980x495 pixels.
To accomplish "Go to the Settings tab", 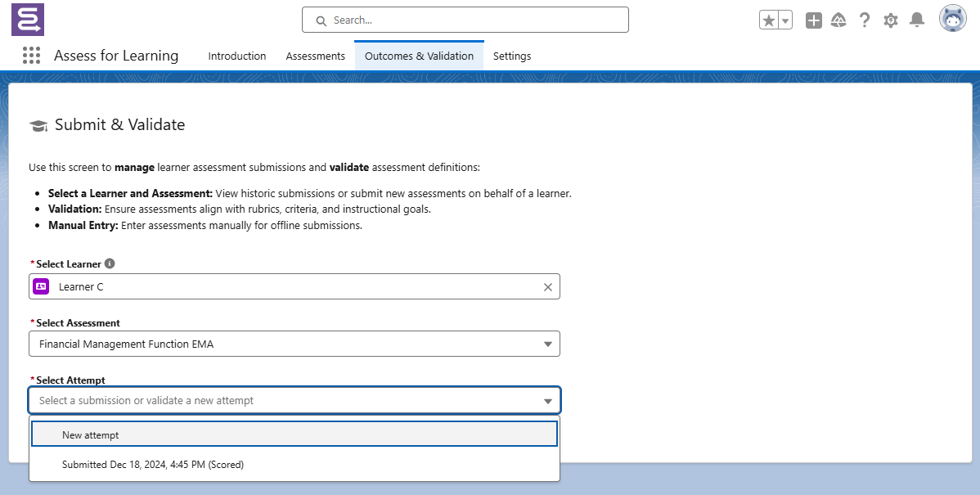I will (x=512, y=56).
